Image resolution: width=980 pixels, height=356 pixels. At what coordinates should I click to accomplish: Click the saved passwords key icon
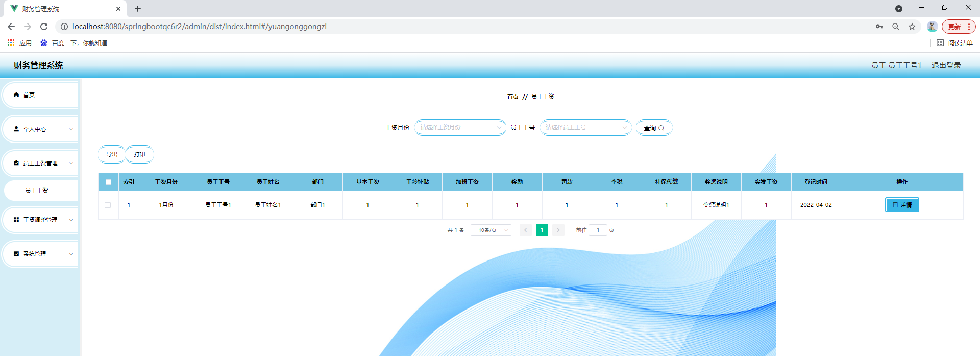(879, 27)
